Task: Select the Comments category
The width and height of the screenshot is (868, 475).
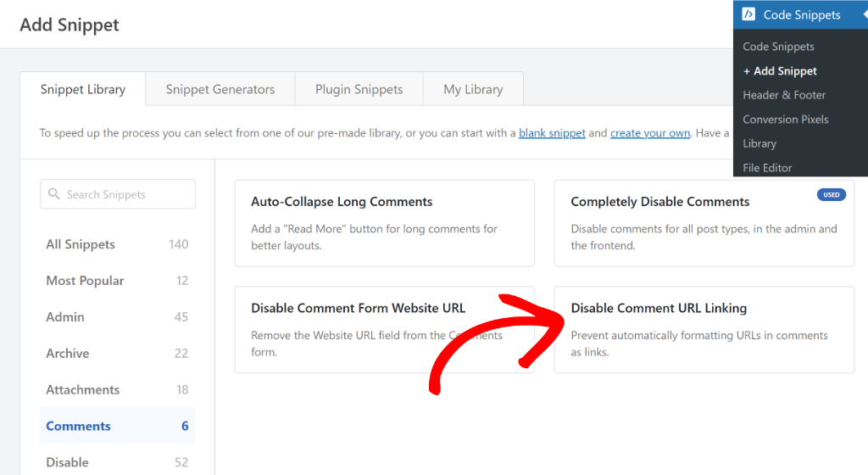Action: click(x=117, y=426)
